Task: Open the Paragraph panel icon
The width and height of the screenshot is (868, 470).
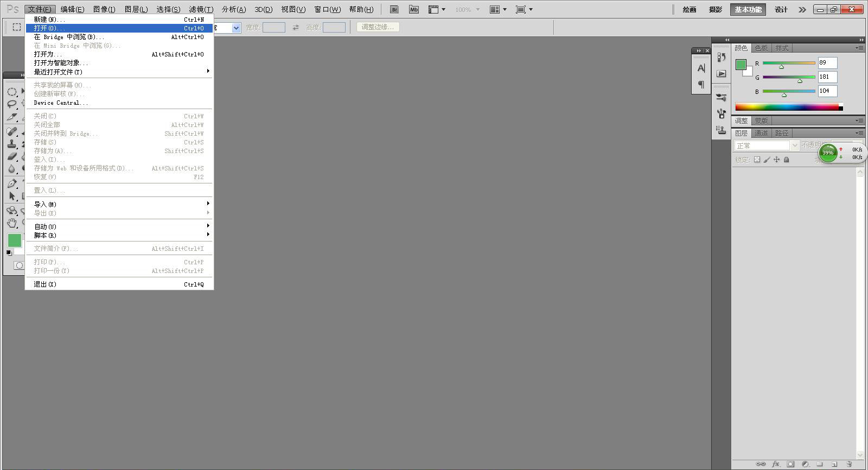Action: pos(701,85)
